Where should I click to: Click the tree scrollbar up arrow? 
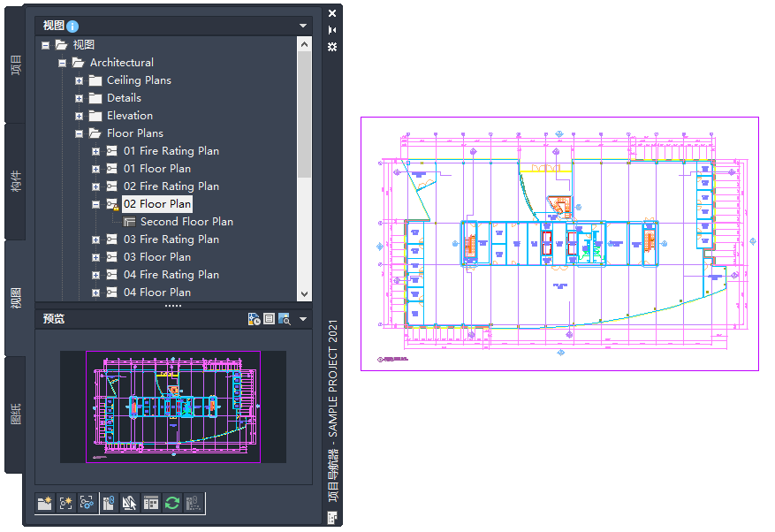click(x=305, y=44)
